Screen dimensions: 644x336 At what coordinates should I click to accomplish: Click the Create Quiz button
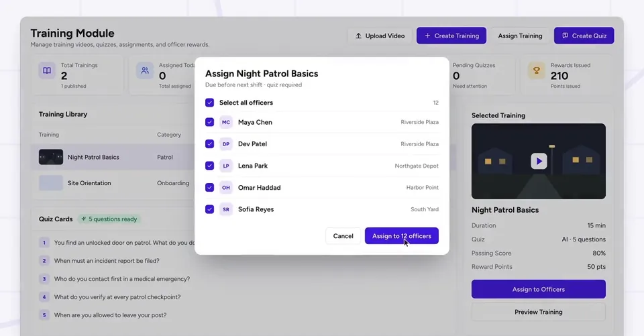584,36
